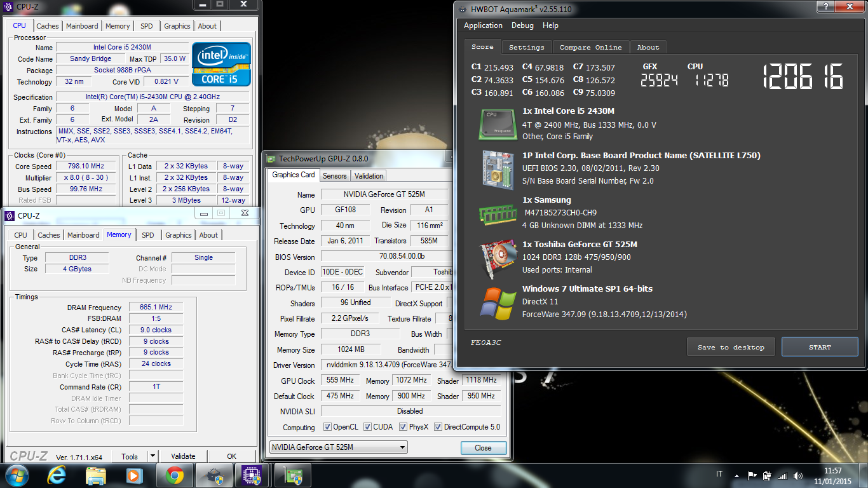Switch to GPU-Z taskbar button

tap(293, 475)
